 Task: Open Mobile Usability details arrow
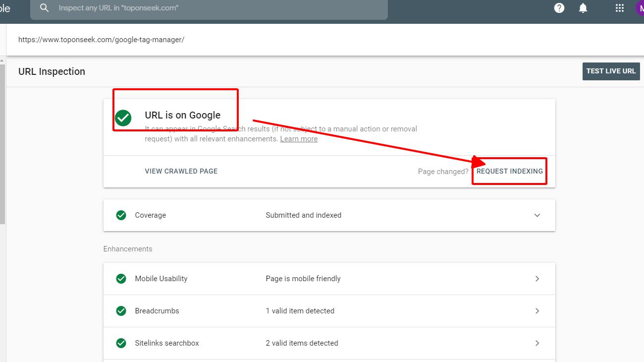pos(537,279)
